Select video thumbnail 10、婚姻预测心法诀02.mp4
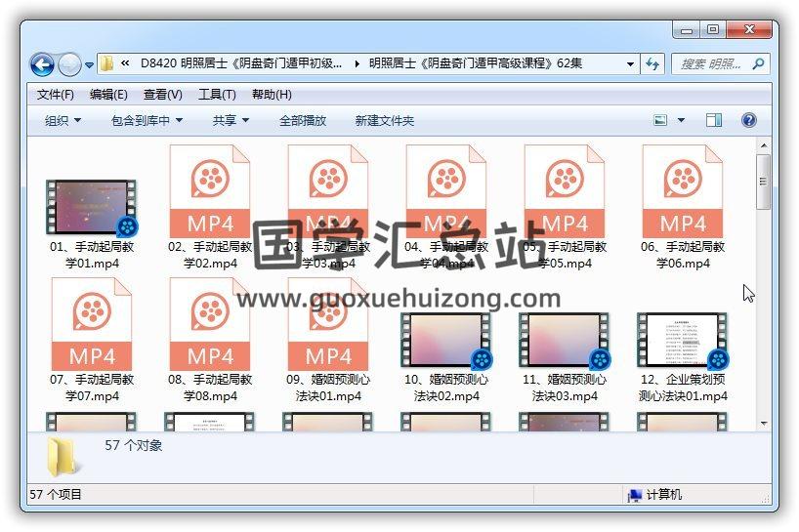The image size is (799, 532). click(x=446, y=340)
